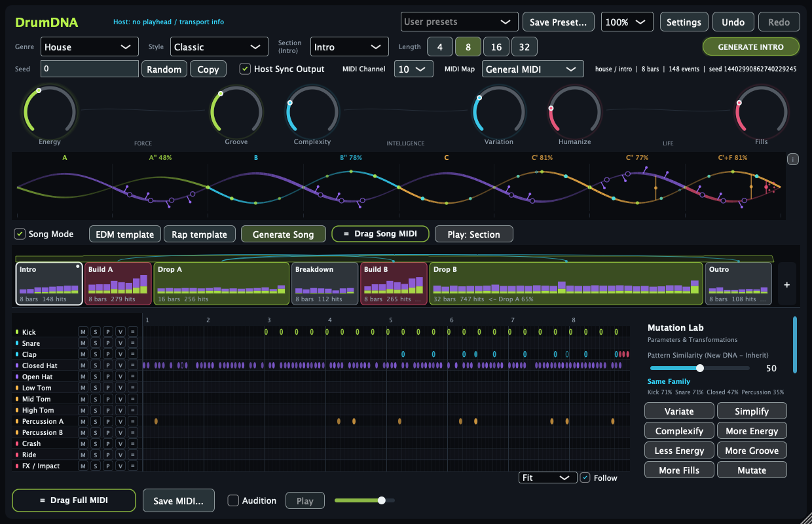Viewport: 812px width, 524px height.
Task: Click the Seed input field
Action: tap(90, 69)
